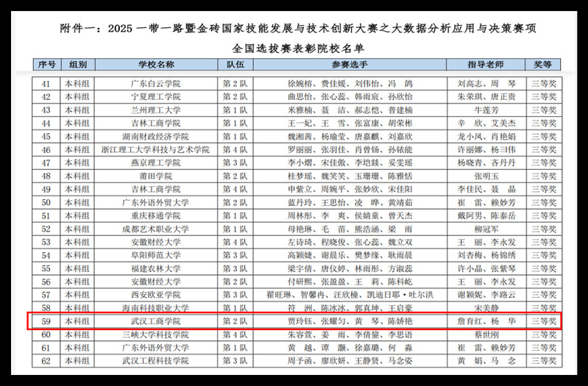Click the 指导老师 column header
Image resolution: width=588 pixels, height=386 pixels.
point(486,64)
